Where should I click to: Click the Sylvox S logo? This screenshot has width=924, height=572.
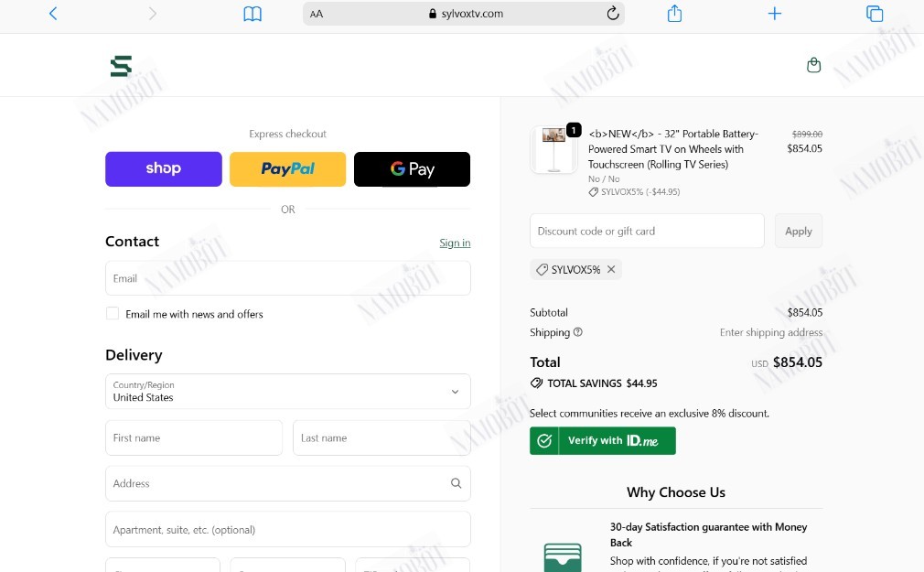pyautogui.click(x=121, y=66)
